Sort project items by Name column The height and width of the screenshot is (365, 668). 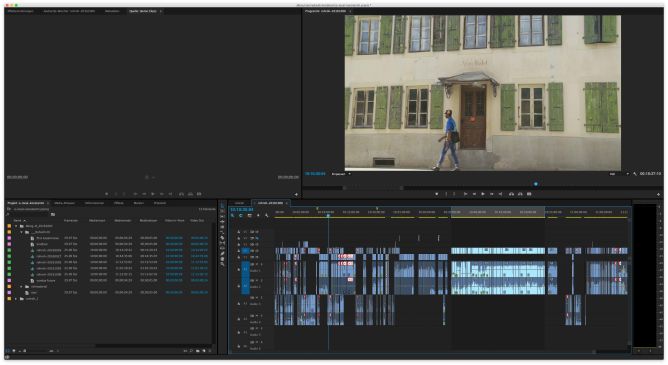[x=17, y=221]
